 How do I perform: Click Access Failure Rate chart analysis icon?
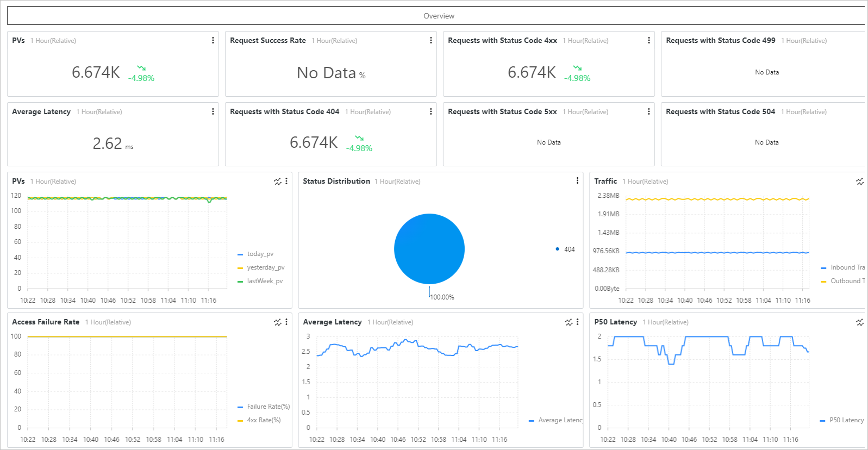(278, 322)
